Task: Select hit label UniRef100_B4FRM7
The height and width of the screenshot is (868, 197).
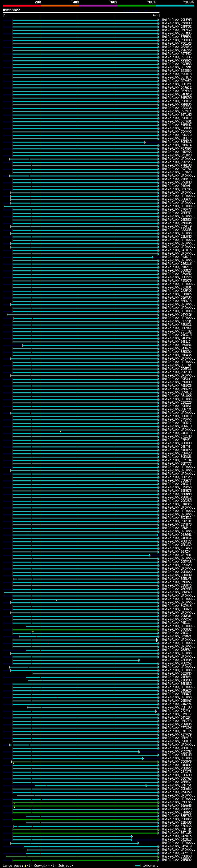Action: pyautogui.click(x=177, y=125)
